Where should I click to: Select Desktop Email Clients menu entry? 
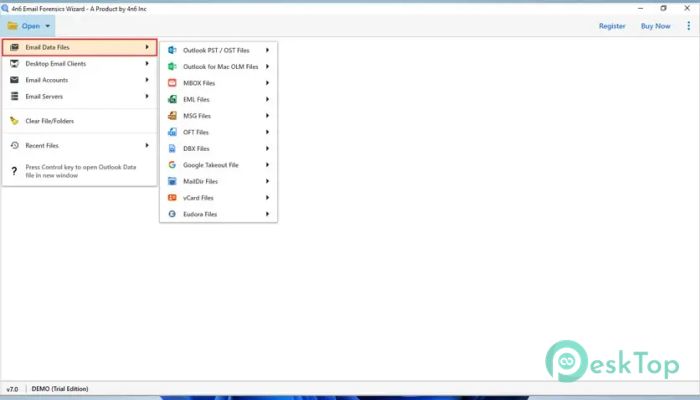point(79,63)
